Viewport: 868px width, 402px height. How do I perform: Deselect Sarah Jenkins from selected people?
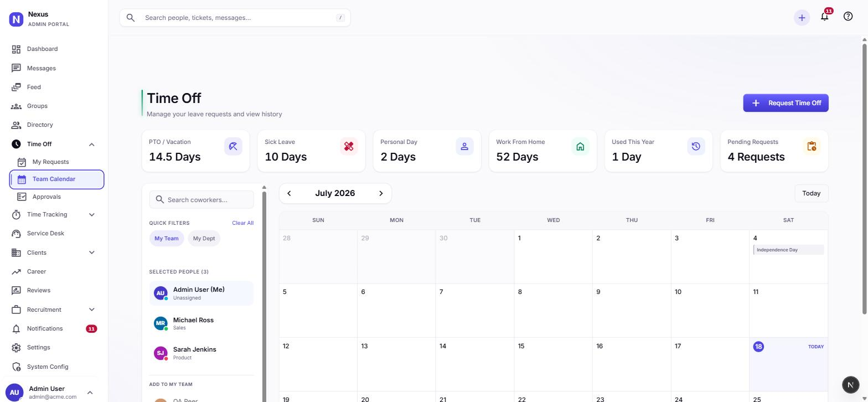[201, 353]
